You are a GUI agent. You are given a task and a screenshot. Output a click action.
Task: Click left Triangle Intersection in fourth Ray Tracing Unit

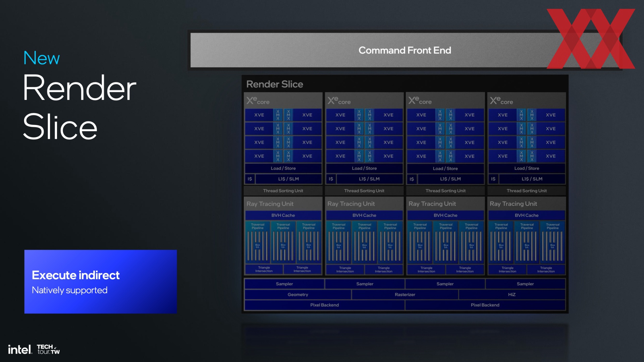pos(507,269)
